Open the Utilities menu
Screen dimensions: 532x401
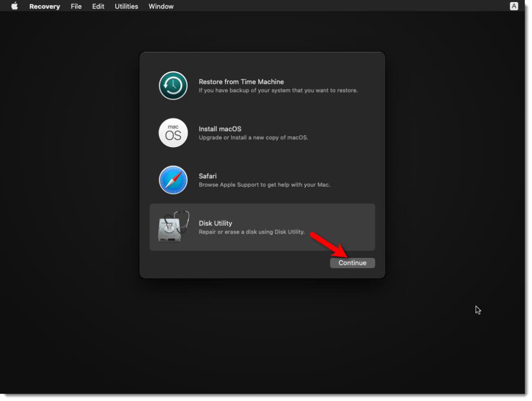(126, 6)
